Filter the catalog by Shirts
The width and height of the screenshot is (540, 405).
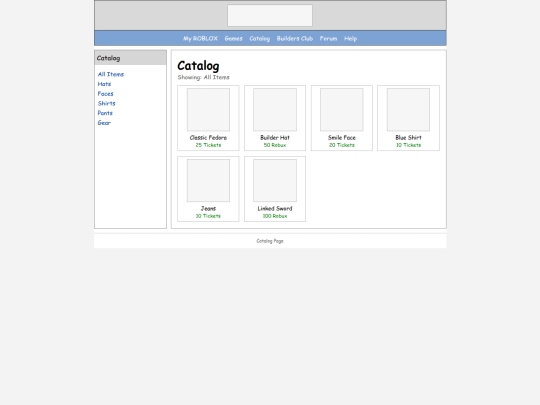click(106, 103)
